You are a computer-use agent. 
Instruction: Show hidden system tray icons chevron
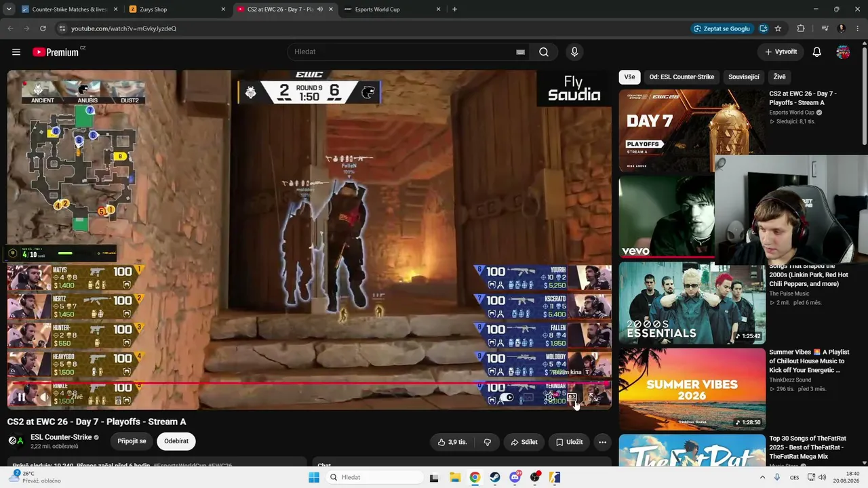tap(762, 477)
